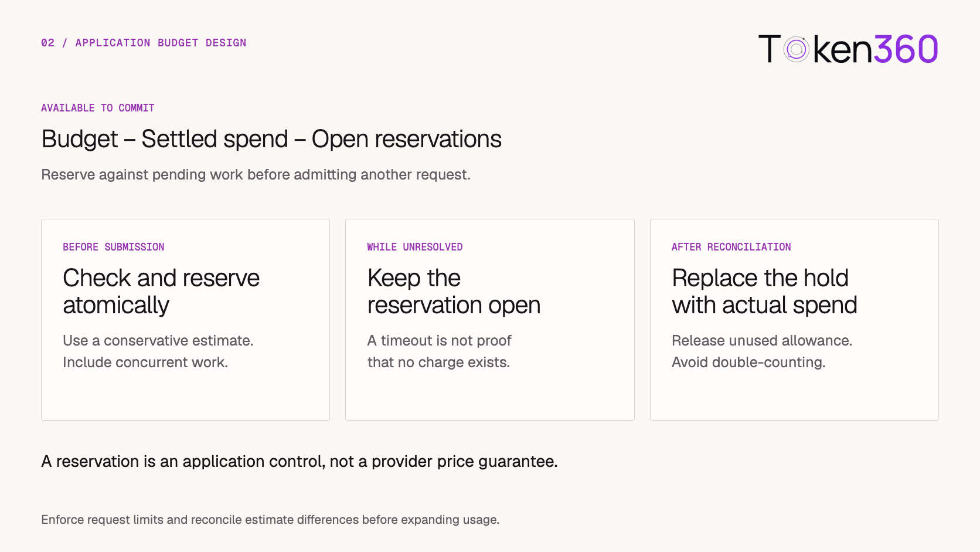Click the Token360 logo

point(848,49)
